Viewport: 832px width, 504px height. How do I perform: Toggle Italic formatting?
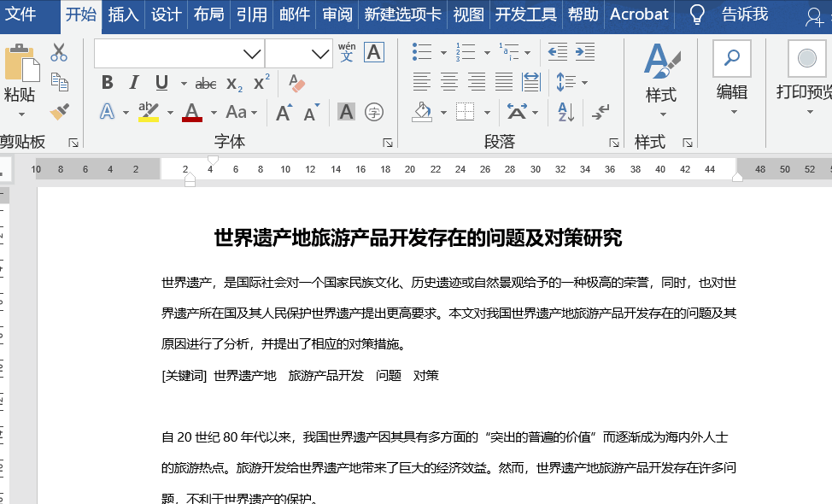pyautogui.click(x=134, y=83)
